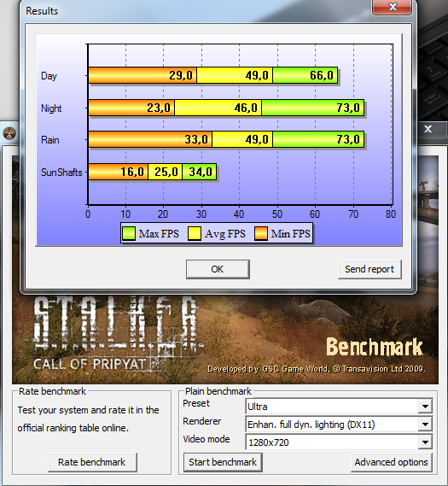448x486 pixels.
Task: Click the Night avg FPS 46,0 bar segment
Action: pos(218,108)
